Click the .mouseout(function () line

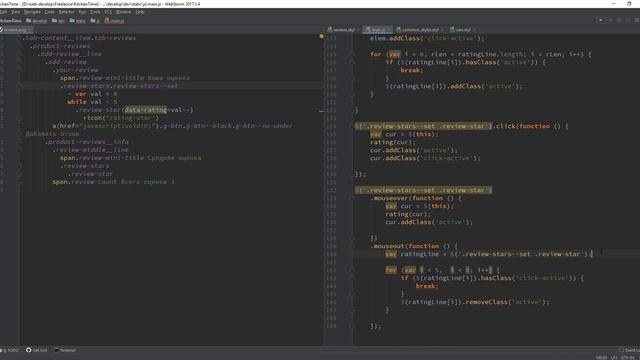(x=414, y=246)
